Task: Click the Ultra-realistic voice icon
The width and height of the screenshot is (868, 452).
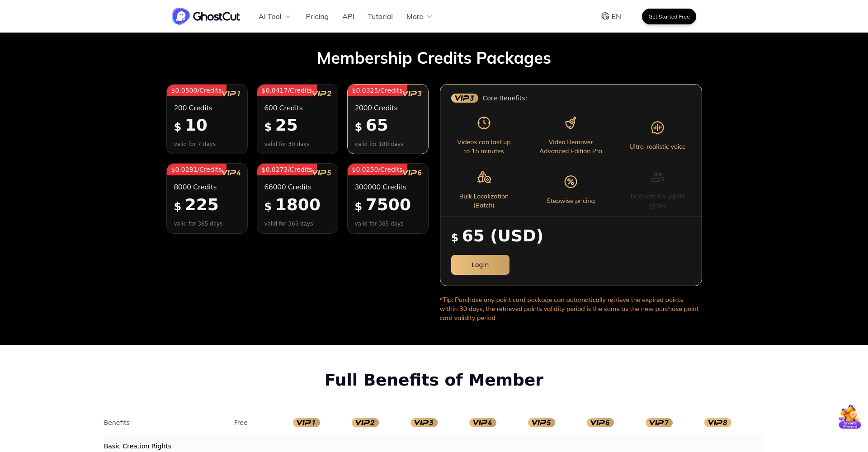Action: click(x=657, y=127)
